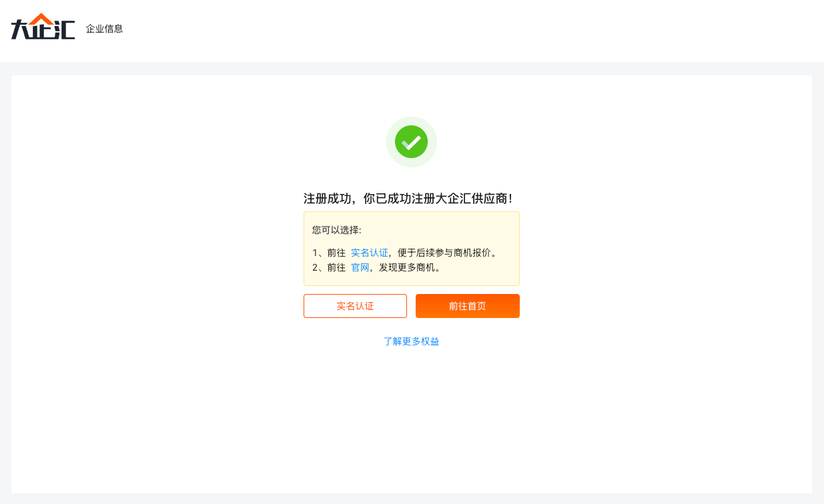Click the text 2、前往 in second tip
The height and width of the screenshot is (504, 824).
pos(329,267)
